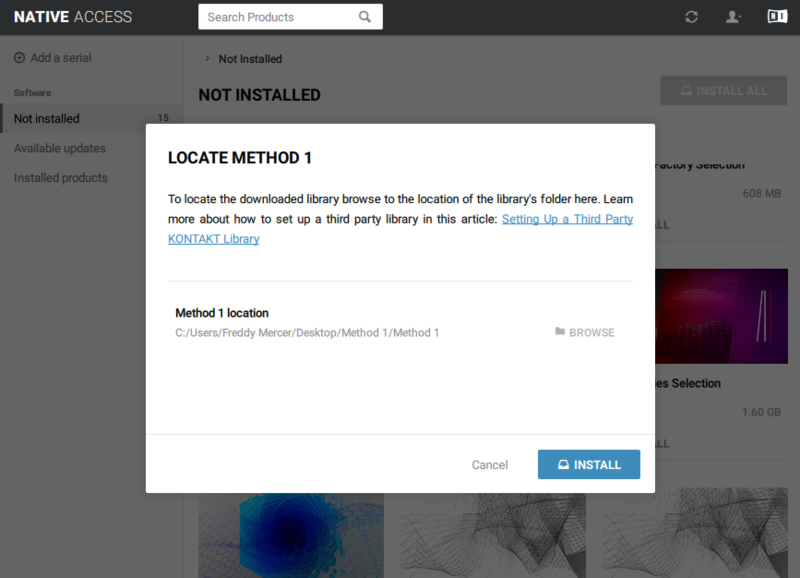Screen dimensions: 800x578
Task: Click the NATIVE ACCESS logo text
Action: pos(73,17)
